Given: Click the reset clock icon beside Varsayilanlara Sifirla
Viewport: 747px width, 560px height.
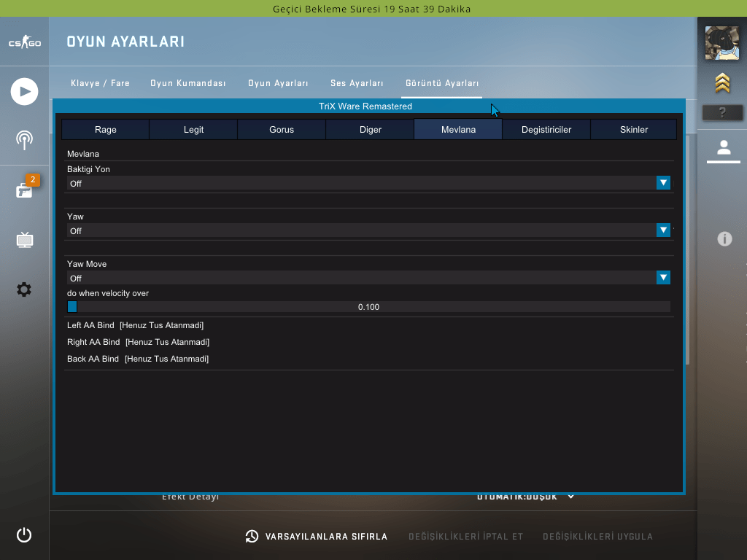Looking at the screenshot, I should pos(252,536).
